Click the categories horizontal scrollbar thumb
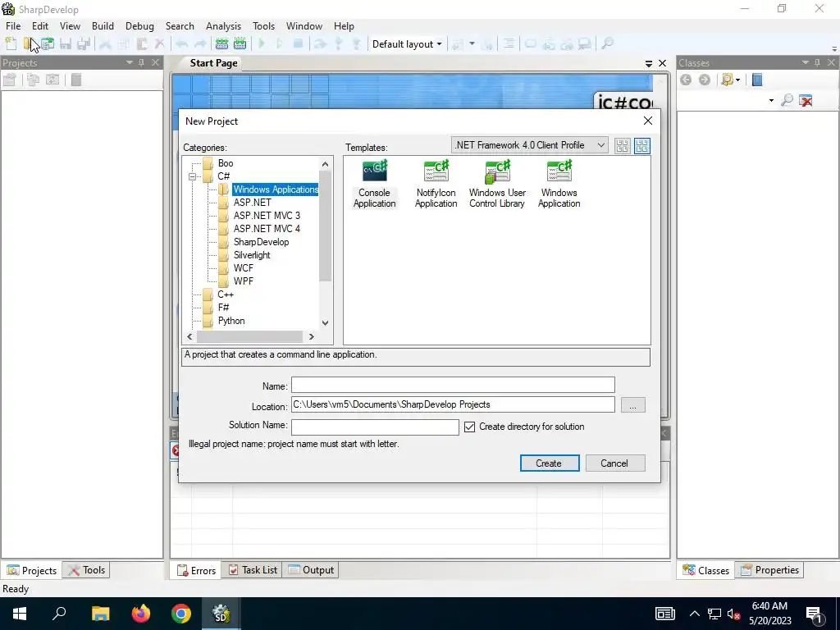Viewport: 840px width, 630px height. point(249,337)
